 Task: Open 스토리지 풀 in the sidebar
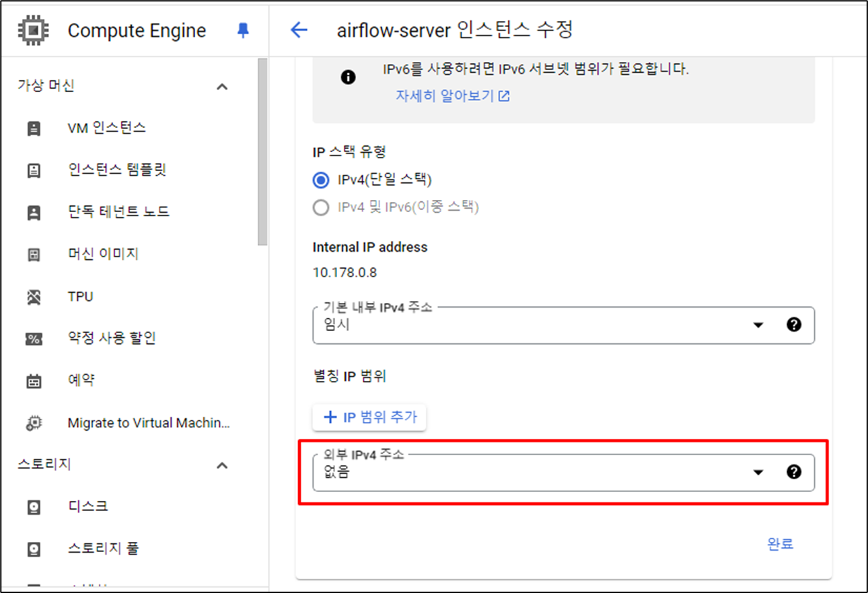104,549
